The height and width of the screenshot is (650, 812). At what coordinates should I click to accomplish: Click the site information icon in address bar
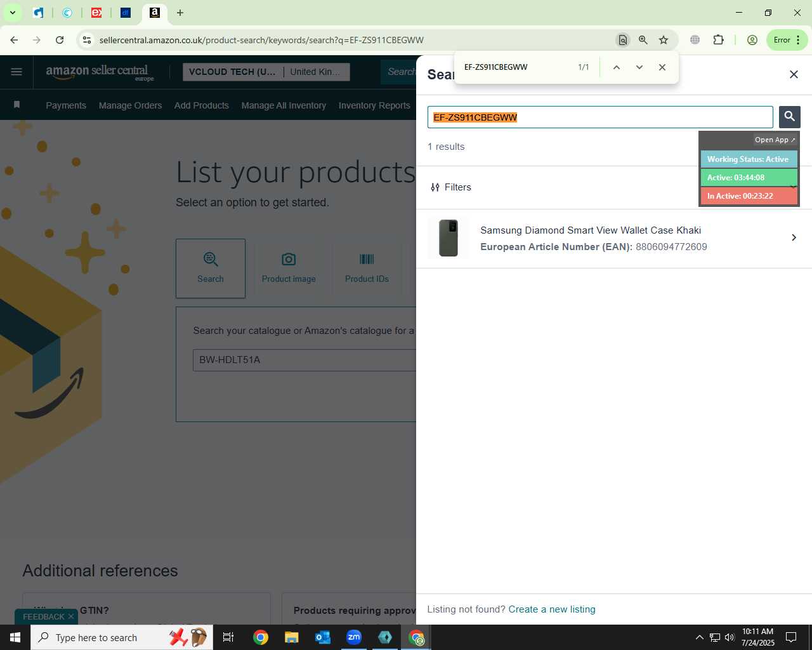[87, 40]
